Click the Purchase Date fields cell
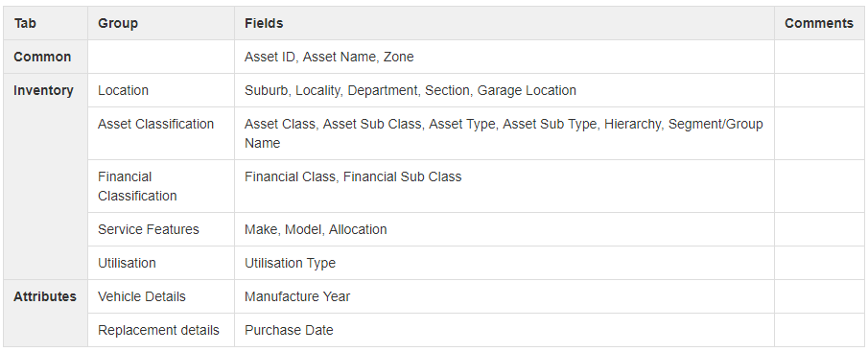 tap(504, 330)
